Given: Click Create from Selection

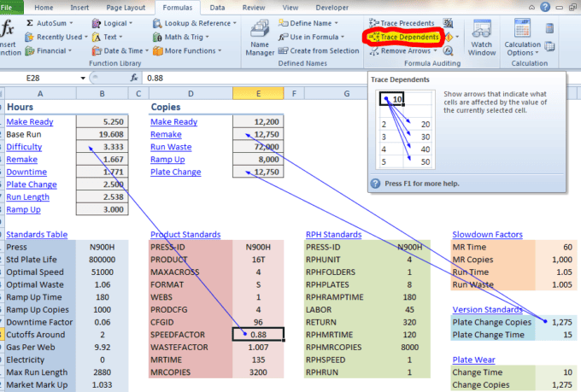Looking at the screenshot, I should click(319, 50).
